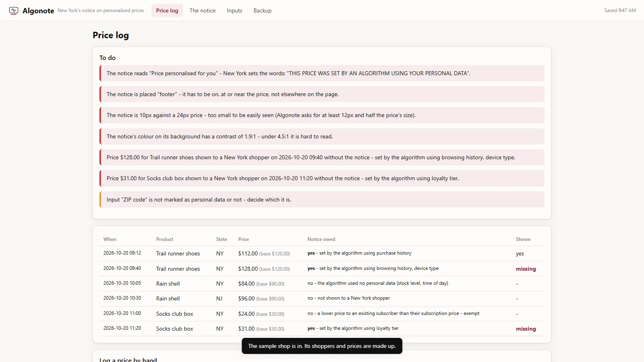Open to-do for $31.00 Socks club box price
Image resolution: width=644 pixels, height=362 pixels.
pyautogui.click(x=322, y=178)
